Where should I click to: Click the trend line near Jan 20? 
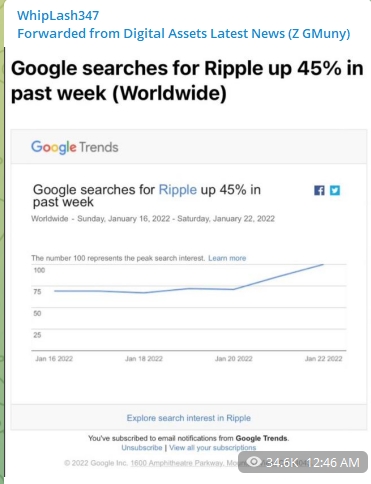click(x=233, y=289)
